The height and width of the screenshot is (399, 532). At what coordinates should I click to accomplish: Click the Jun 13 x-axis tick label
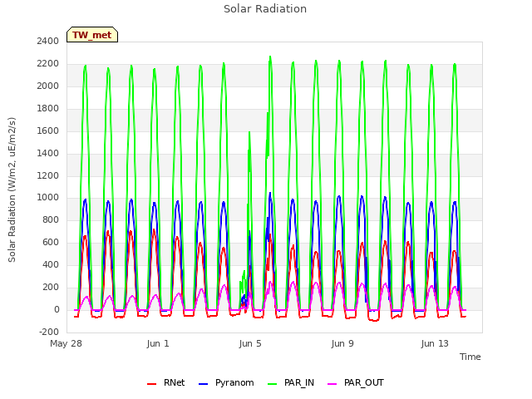tap(435, 343)
